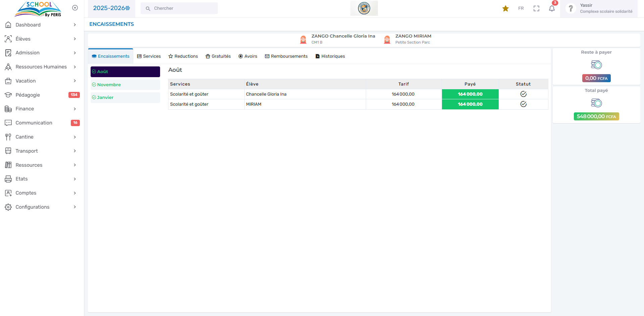644x316 pixels.
Task: Enter fullscreen mode via the top bar icon
Action: click(536, 8)
